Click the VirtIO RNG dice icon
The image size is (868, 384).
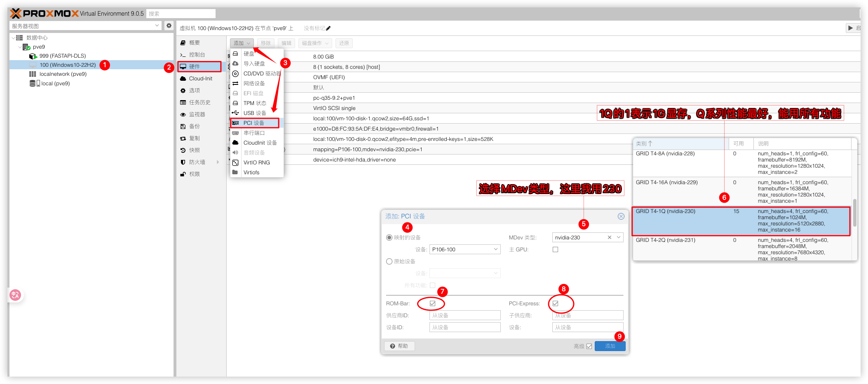point(235,162)
